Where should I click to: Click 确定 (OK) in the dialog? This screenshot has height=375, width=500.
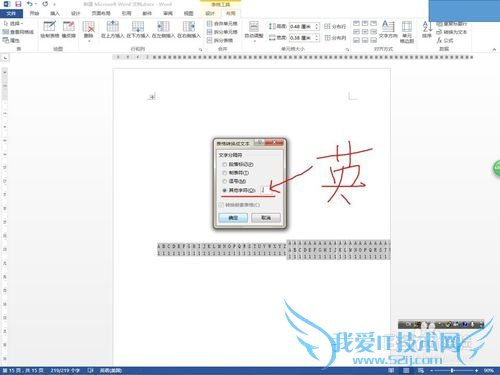(x=233, y=218)
